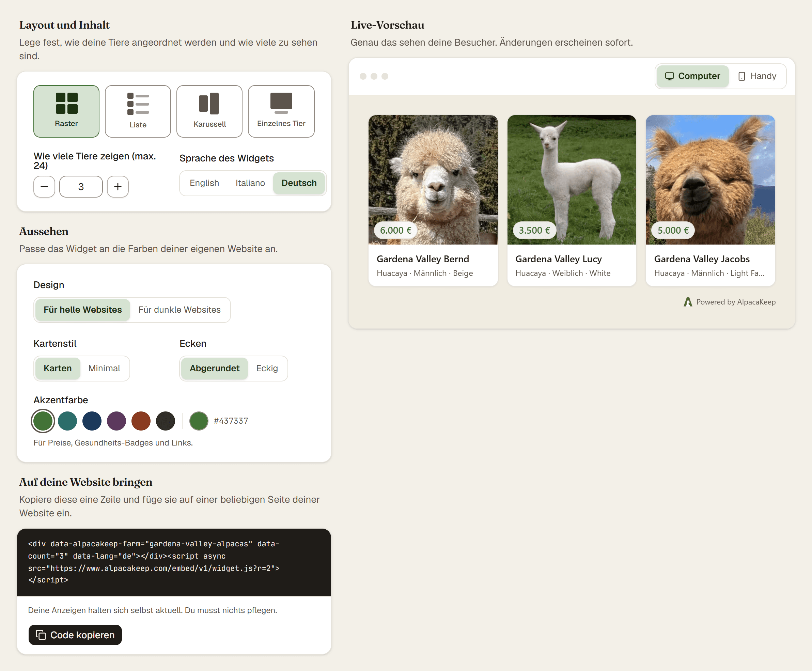Click the copy icon in Code kopieren
Screen dimensions: 812x671
click(41, 635)
